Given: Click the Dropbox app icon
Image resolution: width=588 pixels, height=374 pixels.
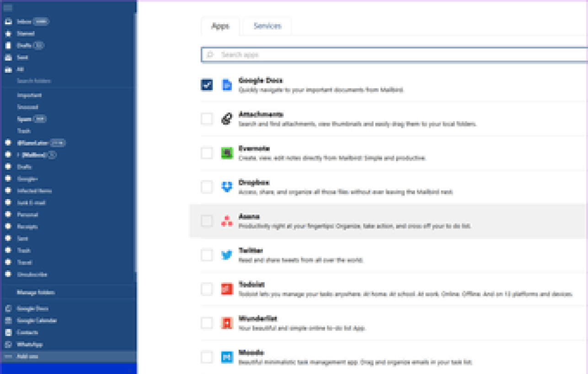Looking at the screenshot, I should (x=227, y=187).
